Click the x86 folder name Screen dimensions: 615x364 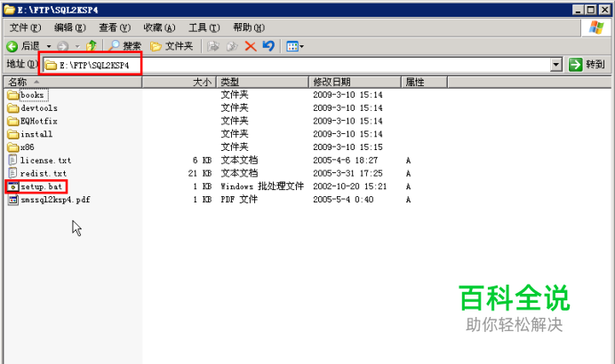[x=28, y=147]
